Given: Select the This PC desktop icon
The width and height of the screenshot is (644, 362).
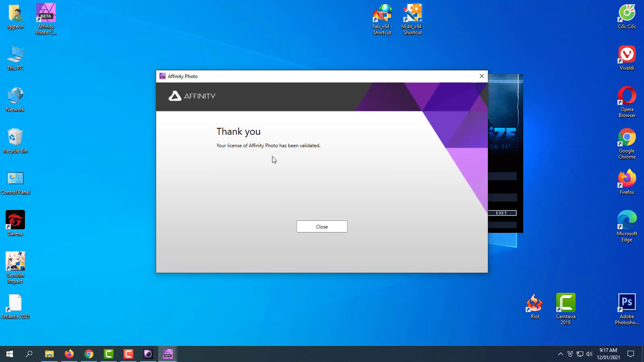Looking at the screenshot, I should (x=15, y=58).
